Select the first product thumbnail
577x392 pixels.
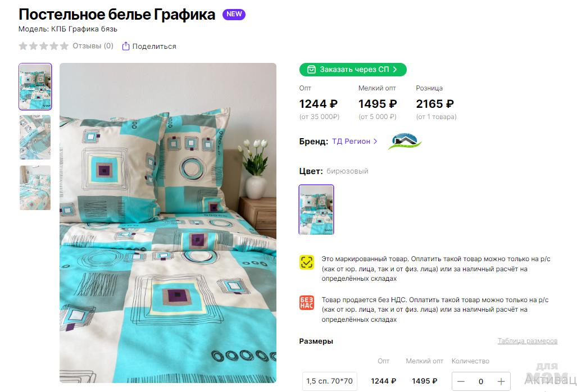(x=35, y=86)
